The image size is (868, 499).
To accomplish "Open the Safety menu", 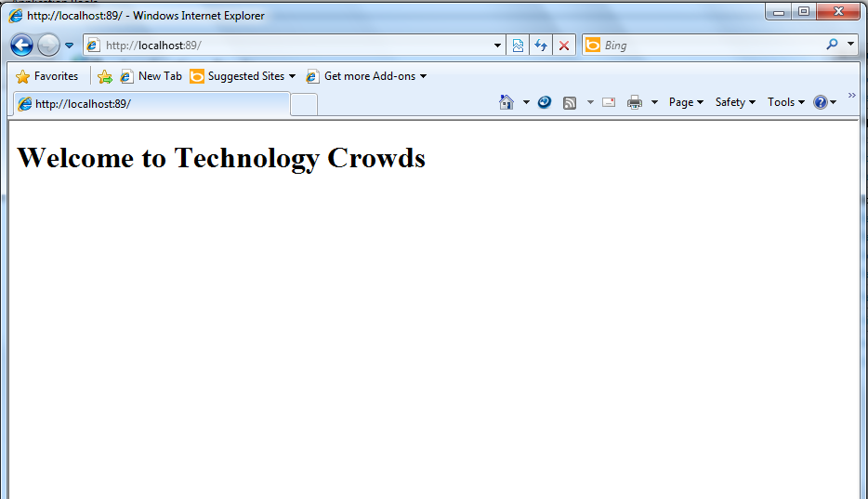I will (735, 102).
